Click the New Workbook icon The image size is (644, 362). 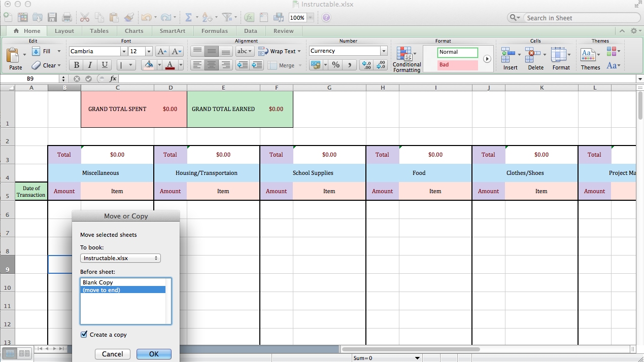8,17
